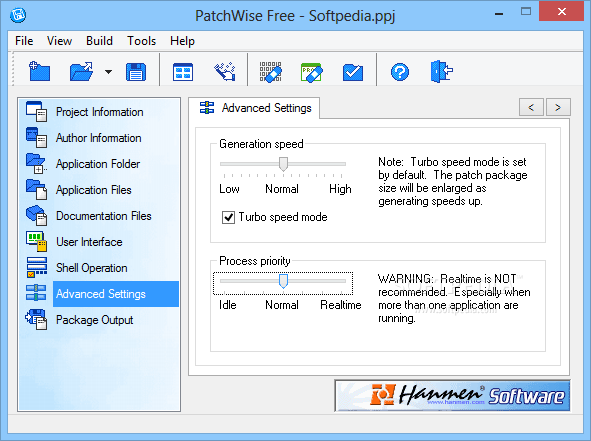Maximize the PatchWise window
Image resolution: width=591 pixels, height=441 pixels.
526,12
